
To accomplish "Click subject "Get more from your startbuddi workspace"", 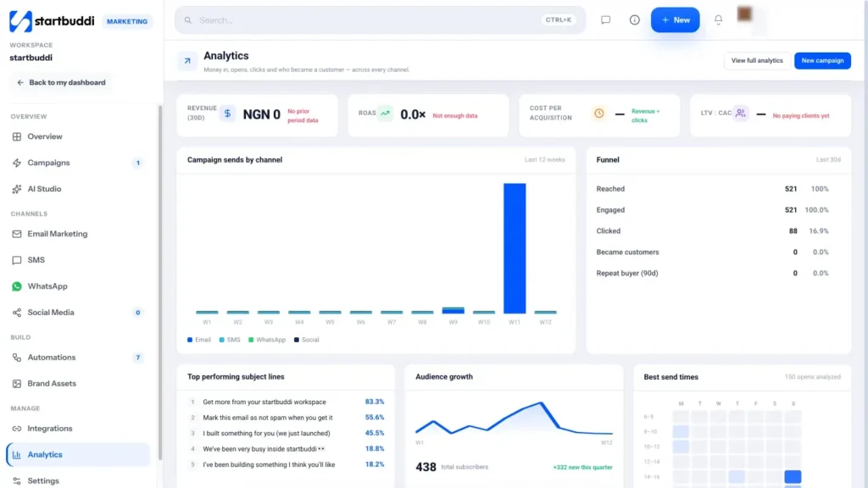I will click(x=264, y=402).
